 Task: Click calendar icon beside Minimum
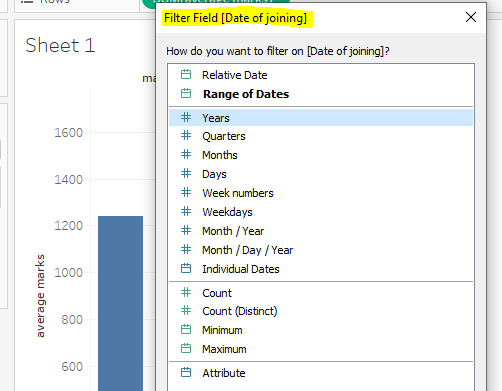pyautogui.click(x=186, y=329)
